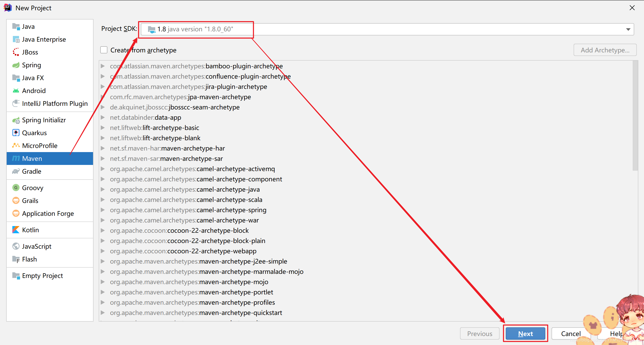
Task: Select lift-archetype-blank row
Action: (366, 138)
